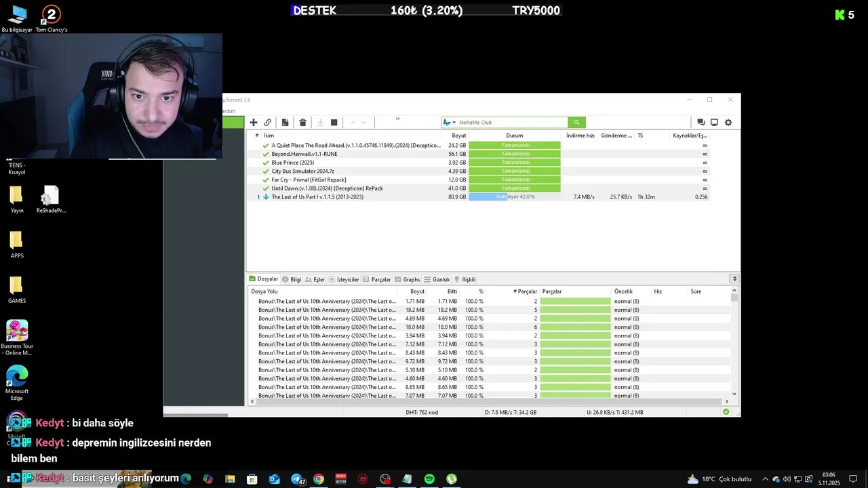The height and width of the screenshot is (488, 868).
Task: Click download speed status D: 7.6 MB/s
Action: [x=511, y=412]
